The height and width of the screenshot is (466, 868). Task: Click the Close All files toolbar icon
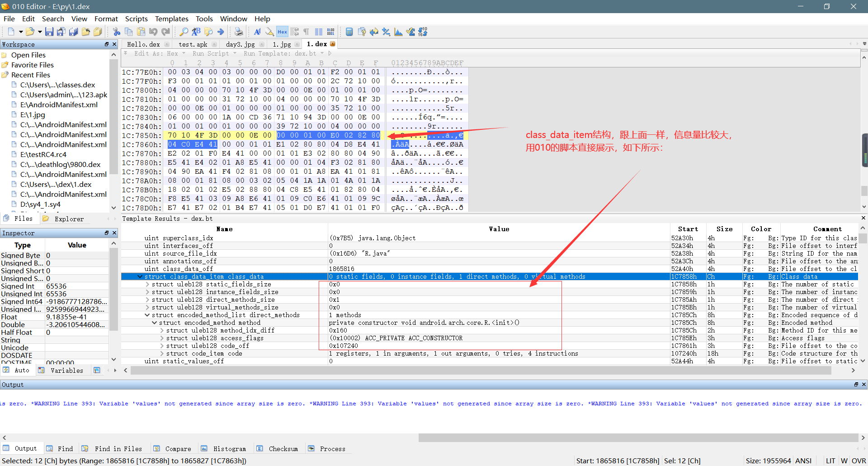coord(98,32)
